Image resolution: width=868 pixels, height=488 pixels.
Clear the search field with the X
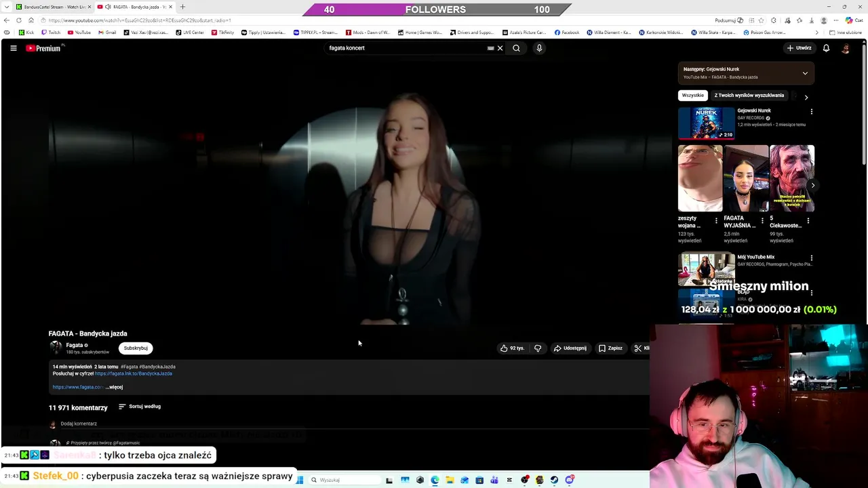500,48
